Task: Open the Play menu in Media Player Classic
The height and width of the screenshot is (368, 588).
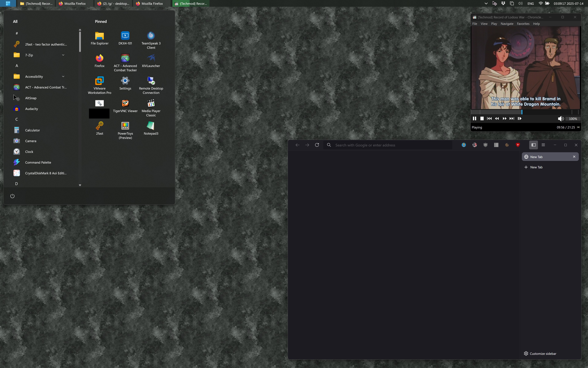Action: click(494, 24)
